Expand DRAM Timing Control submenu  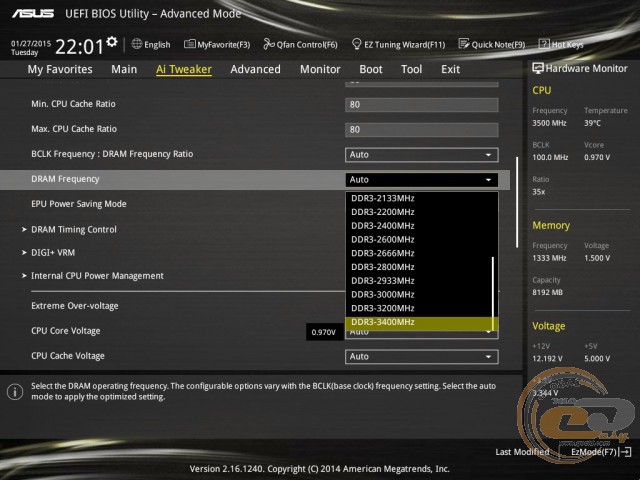pyautogui.click(x=74, y=229)
